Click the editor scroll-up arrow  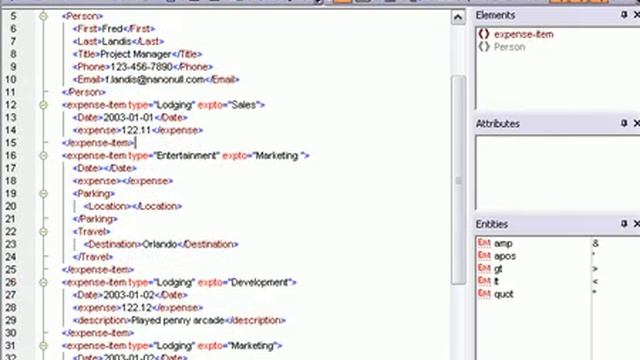pyautogui.click(x=458, y=17)
